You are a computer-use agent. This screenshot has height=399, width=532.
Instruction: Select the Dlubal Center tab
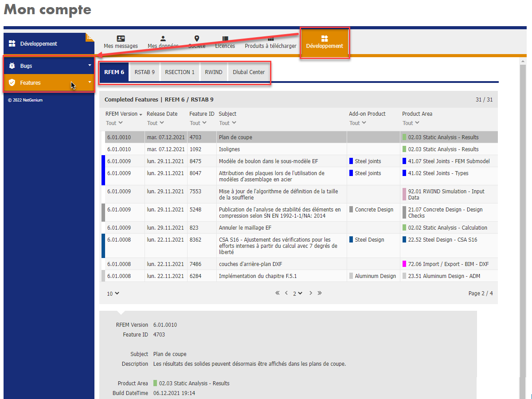pyautogui.click(x=249, y=71)
